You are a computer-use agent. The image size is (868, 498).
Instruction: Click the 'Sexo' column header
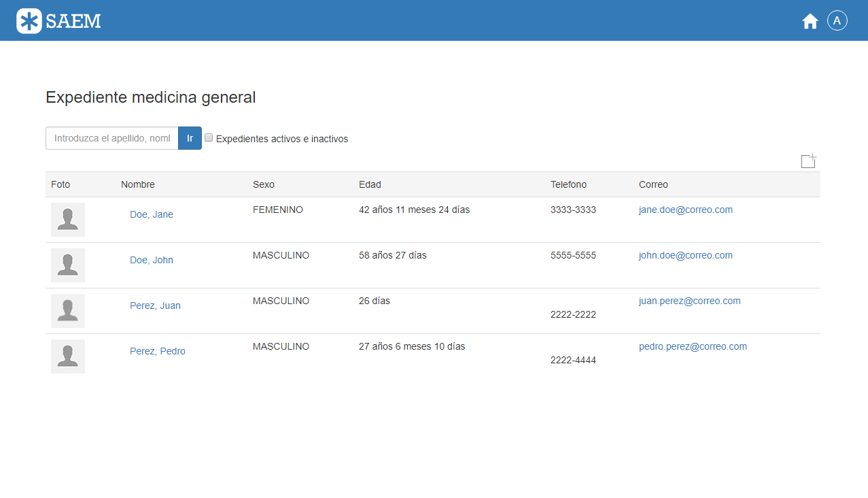(264, 184)
